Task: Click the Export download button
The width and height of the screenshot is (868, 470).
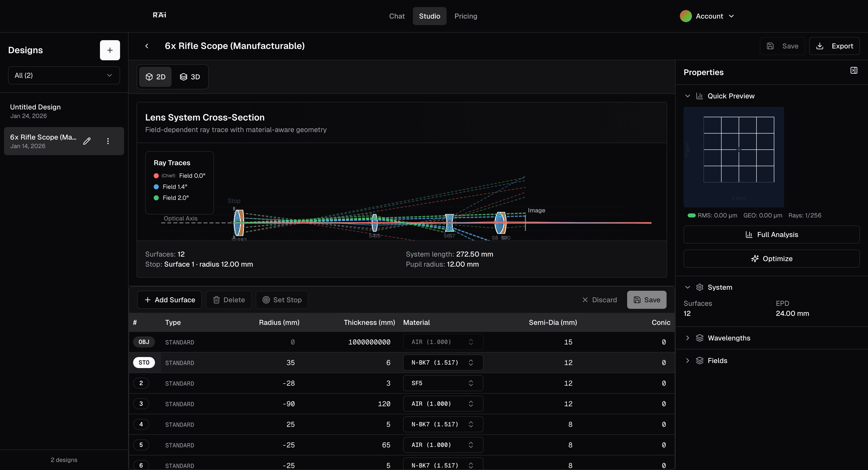Action: tap(834, 46)
